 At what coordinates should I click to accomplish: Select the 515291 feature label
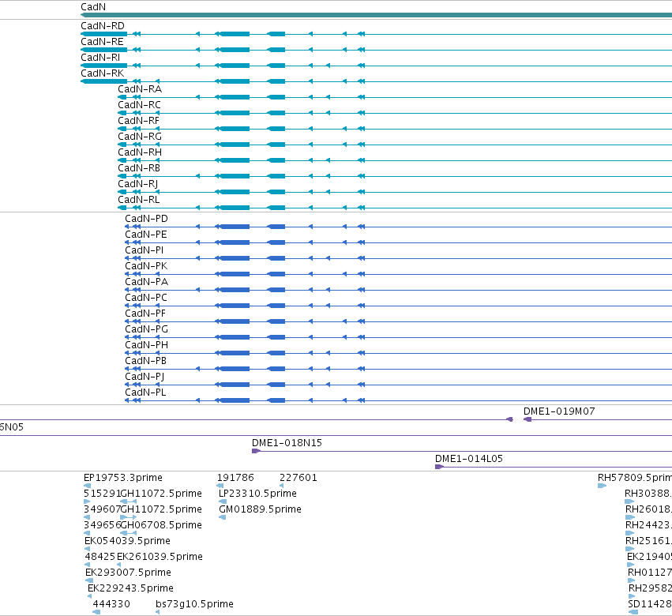coord(102,494)
